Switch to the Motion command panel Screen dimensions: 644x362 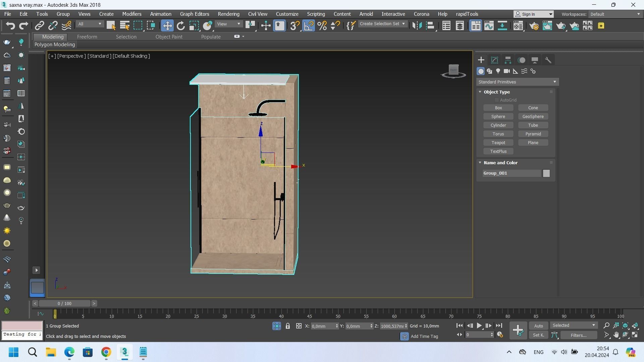pyautogui.click(x=522, y=60)
